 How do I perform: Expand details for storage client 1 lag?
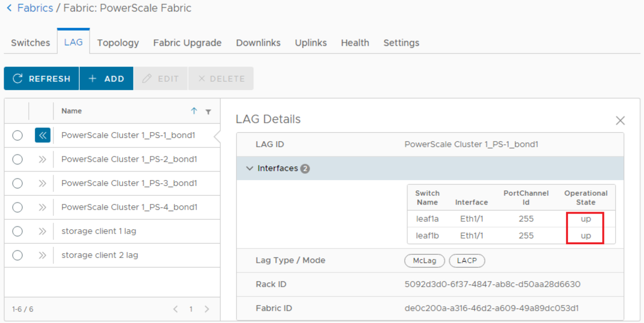pos(42,231)
